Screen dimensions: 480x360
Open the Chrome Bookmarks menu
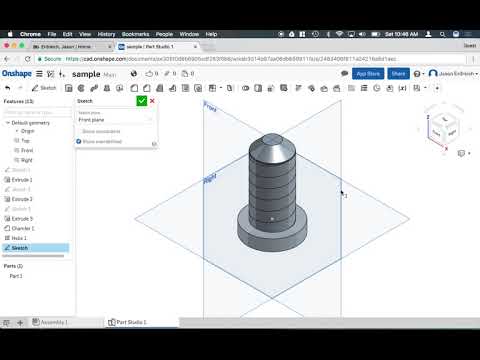(135, 34)
